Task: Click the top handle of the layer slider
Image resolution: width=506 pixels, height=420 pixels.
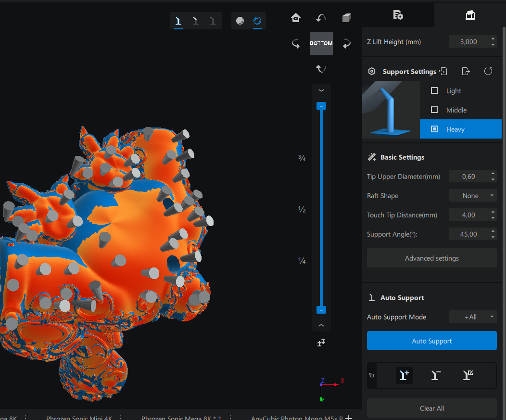Action: (x=321, y=106)
